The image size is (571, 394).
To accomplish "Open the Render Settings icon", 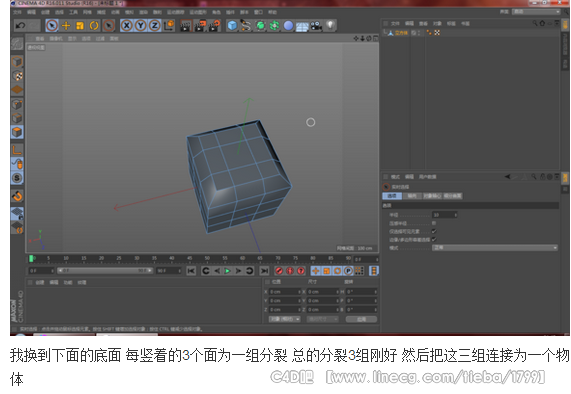I will click(214, 25).
